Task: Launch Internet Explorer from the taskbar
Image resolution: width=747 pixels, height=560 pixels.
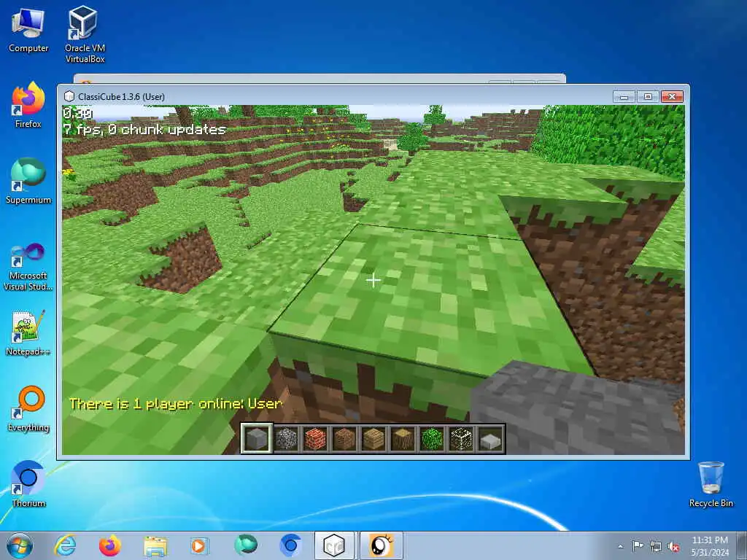Action: 65,545
